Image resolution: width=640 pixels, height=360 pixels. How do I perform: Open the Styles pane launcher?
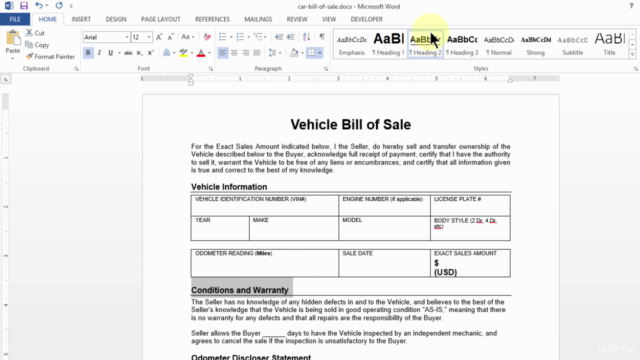(636, 69)
